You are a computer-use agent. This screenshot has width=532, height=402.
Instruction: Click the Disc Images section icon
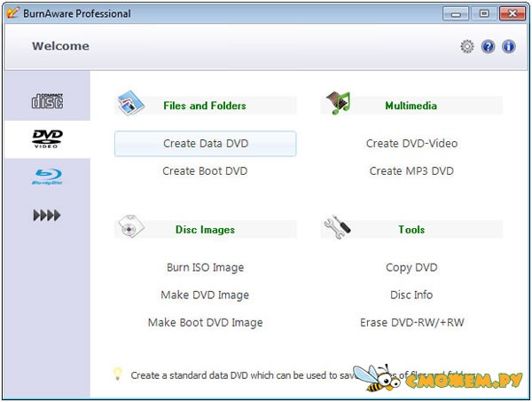click(131, 226)
